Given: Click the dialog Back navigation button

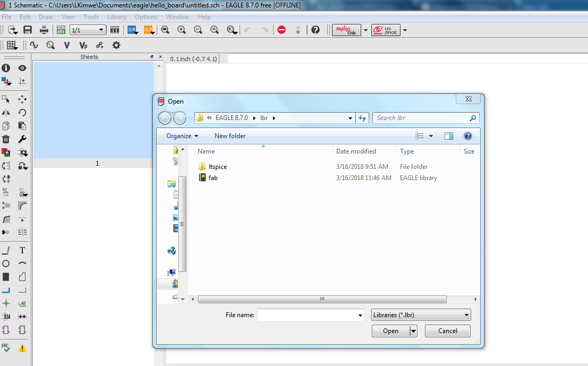Looking at the screenshot, I should [165, 118].
